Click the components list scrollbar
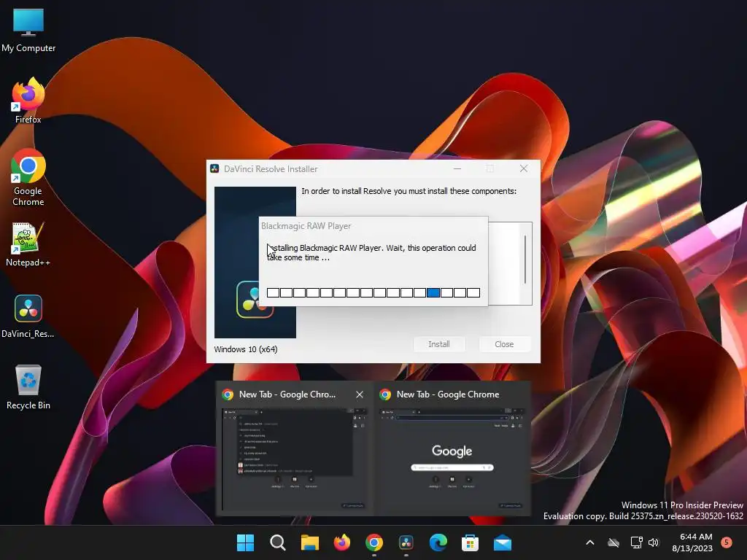Viewport: 747px width, 560px height. click(525, 260)
